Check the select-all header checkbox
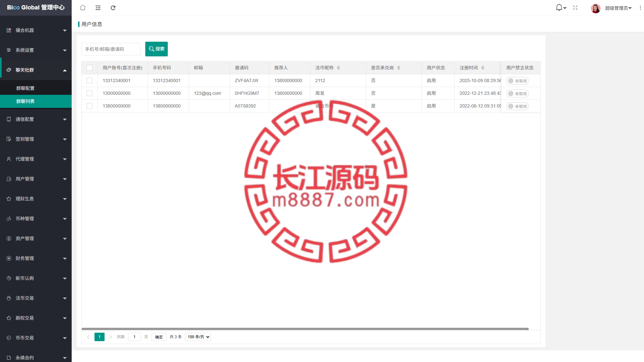Screen dimensions: 644x362 coord(90,68)
